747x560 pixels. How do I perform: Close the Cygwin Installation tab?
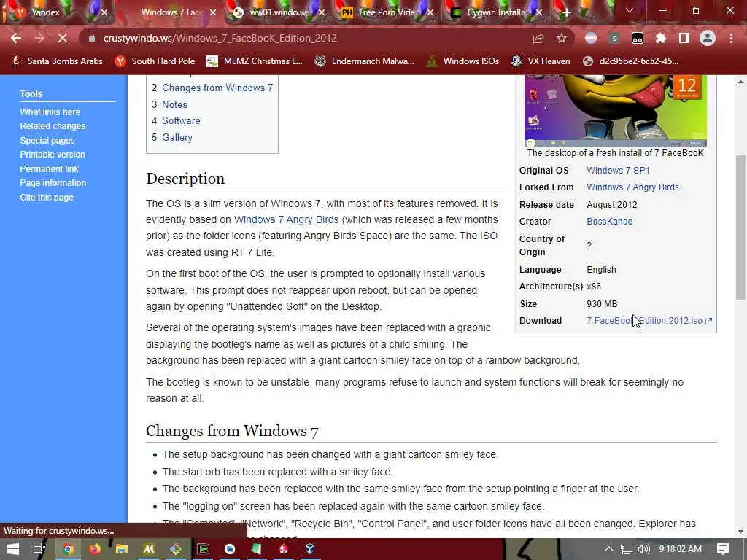[x=539, y=12]
